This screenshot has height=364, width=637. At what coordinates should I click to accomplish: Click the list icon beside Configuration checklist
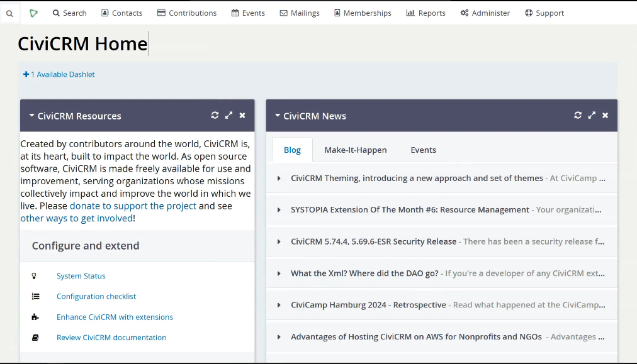(x=36, y=297)
